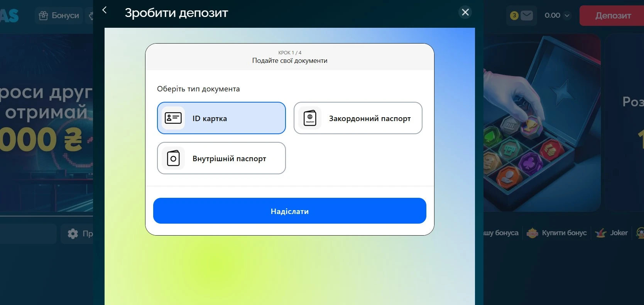This screenshot has width=644, height=305.
Task: Click the settings gear icon
Action: point(73,234)
